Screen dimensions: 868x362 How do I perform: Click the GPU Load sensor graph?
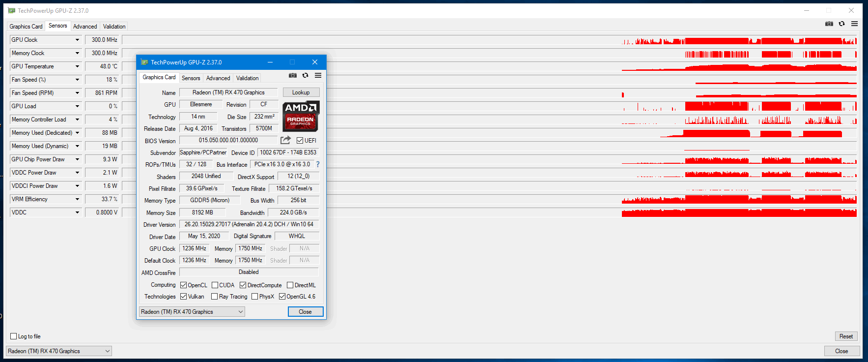(x=489, y=106)
